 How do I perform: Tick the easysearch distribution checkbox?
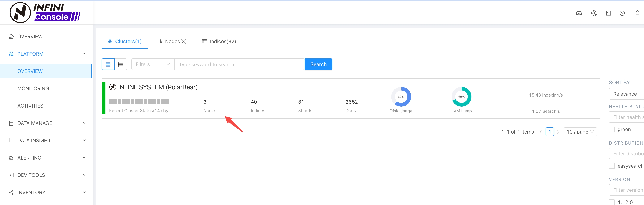pos(612,166)
